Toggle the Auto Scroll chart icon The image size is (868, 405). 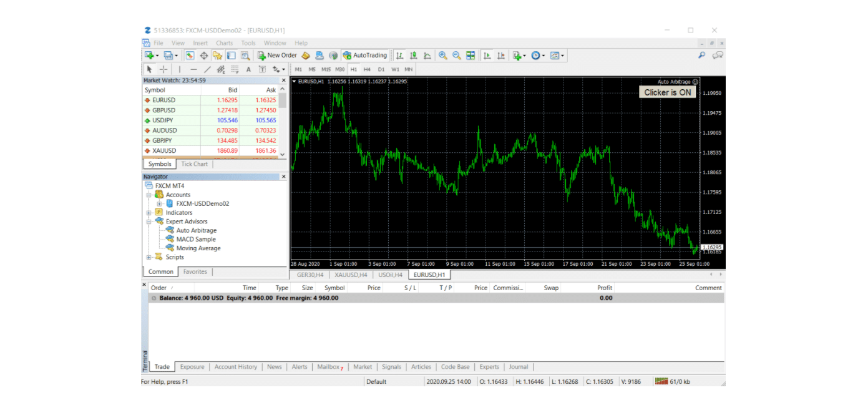click(x=487, y=56)
